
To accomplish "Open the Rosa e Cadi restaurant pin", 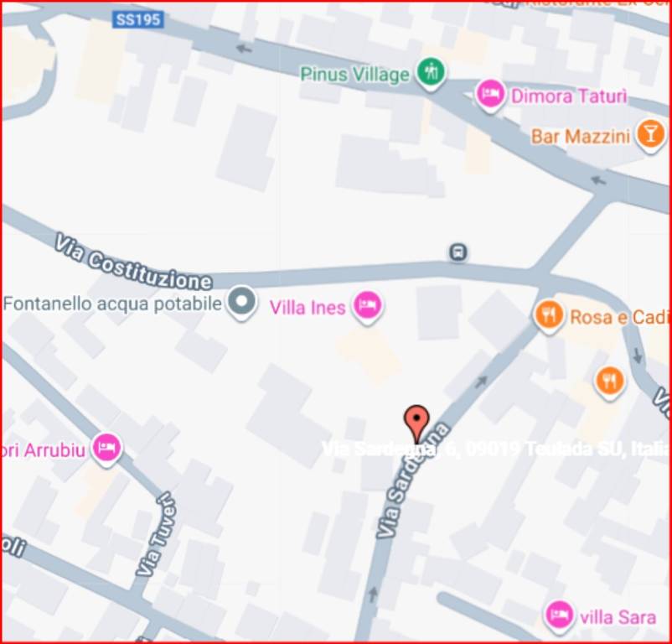I will point(548,316).
